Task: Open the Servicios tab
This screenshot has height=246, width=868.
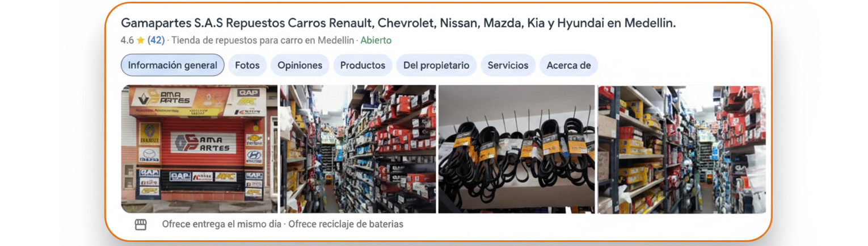Action: click(x=508, y=65)
